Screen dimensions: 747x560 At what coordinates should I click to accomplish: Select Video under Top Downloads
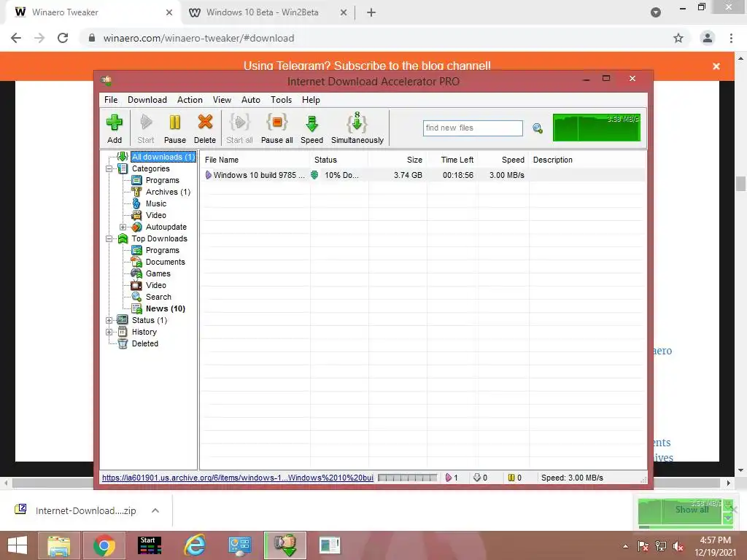156,285
